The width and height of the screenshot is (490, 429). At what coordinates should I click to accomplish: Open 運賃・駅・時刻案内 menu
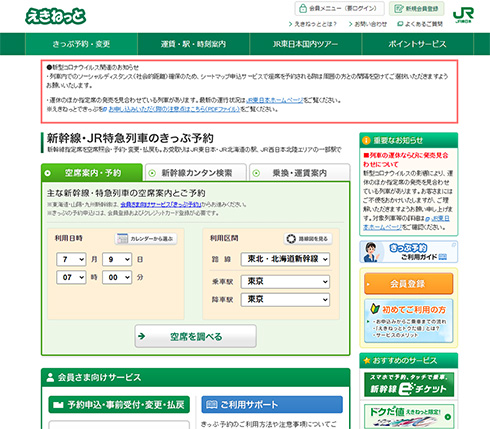(x=193, y=44)
